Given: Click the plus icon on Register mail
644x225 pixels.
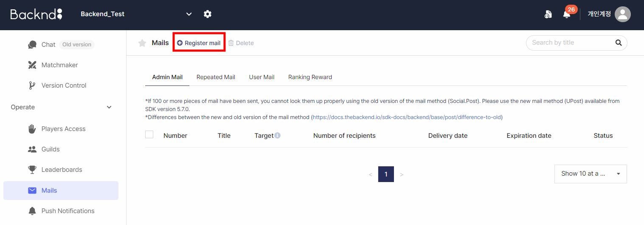Looking at the screenshot, I should coord(180,43).
